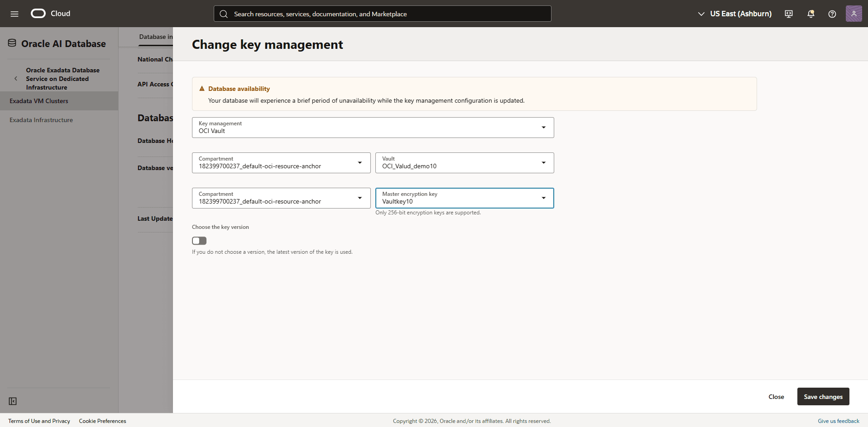Go back with the sidebar chevron arrow
The height and width of the screenshot is (427, 868).
[16, 78]
